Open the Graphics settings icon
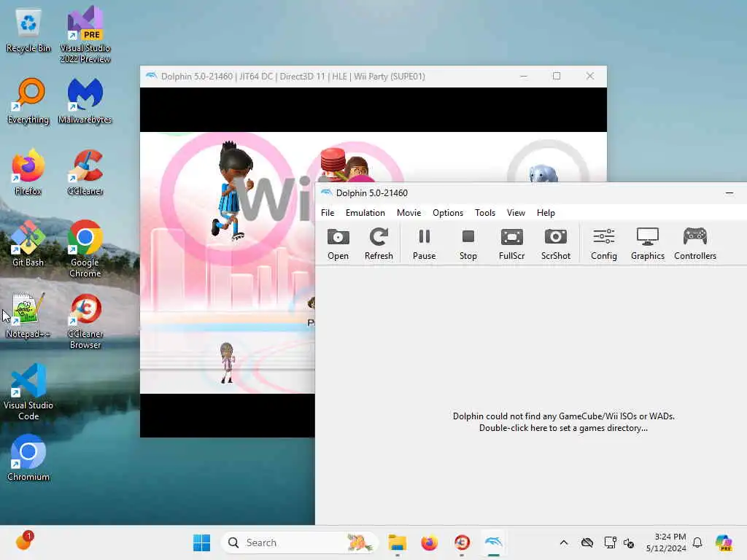 click(648, 244)
